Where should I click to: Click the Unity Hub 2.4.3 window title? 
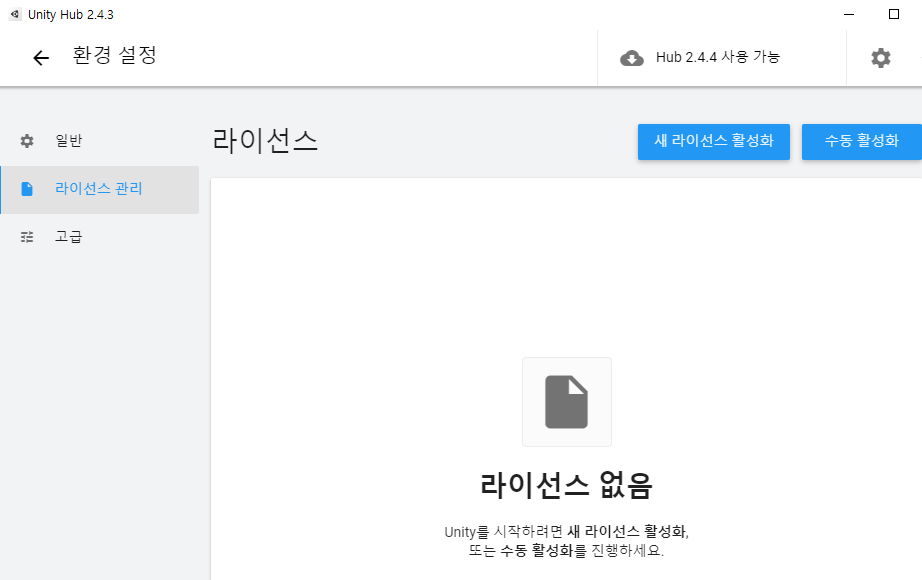tap(71, 15)
